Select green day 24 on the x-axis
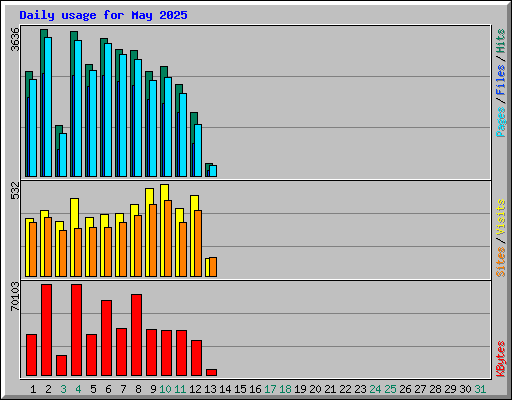 click(x=375, y=389)
